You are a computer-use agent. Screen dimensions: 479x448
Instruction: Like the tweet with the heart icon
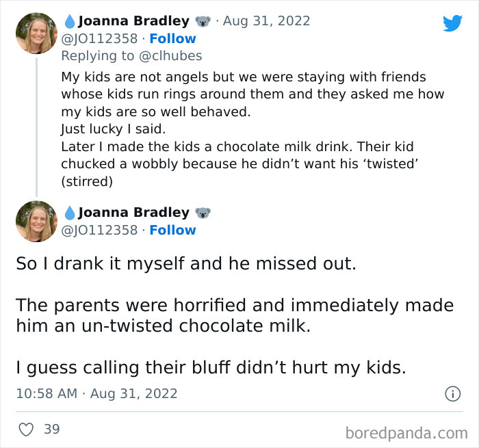pos(26,430)
